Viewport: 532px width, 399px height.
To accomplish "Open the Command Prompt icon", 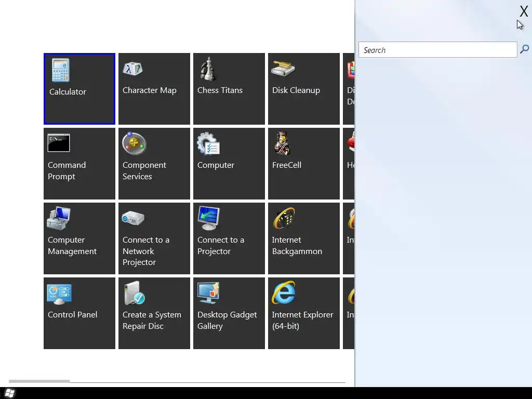I will 59,143.
